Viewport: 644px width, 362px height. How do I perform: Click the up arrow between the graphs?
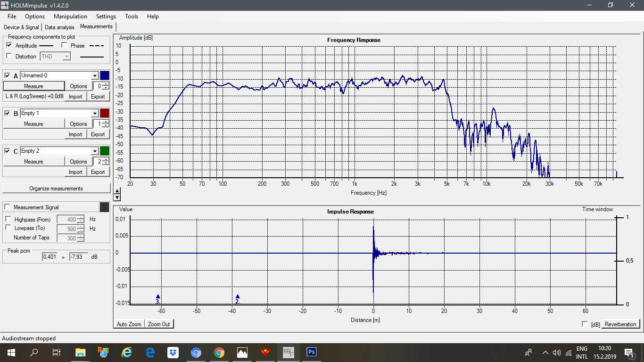(117, 191)
